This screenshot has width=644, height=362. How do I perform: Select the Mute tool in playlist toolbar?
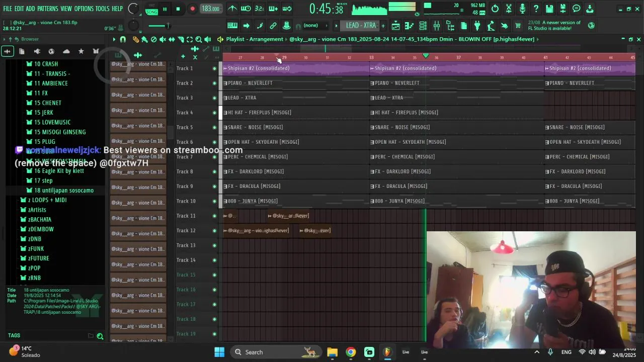click(x=163, y=39)
